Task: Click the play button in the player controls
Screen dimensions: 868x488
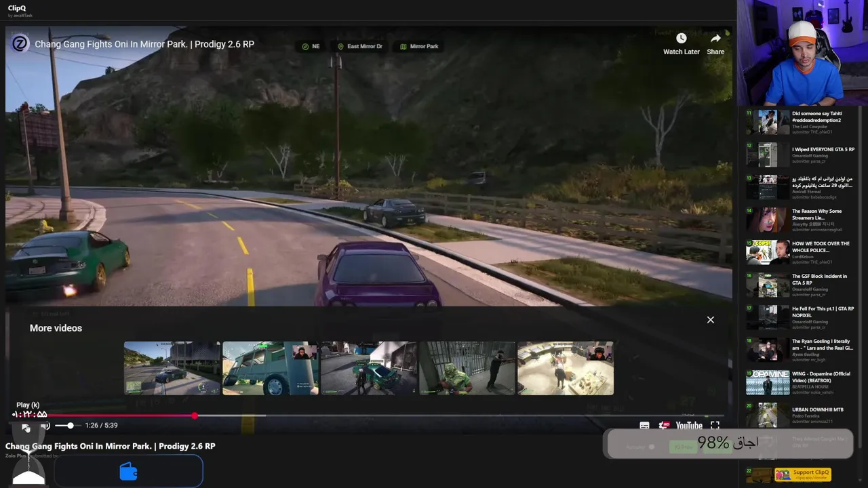Action: pyautogui.click(x=26, y=427)
